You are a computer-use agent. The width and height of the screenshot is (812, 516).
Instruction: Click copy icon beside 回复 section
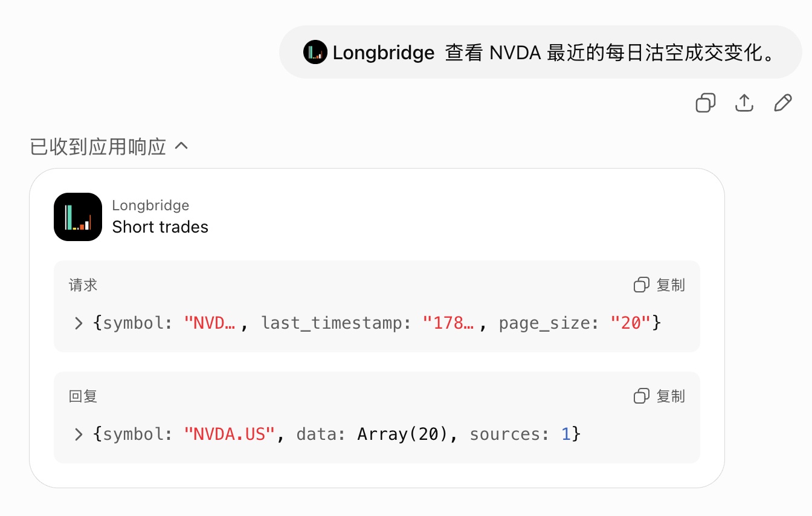pos(641,396)
